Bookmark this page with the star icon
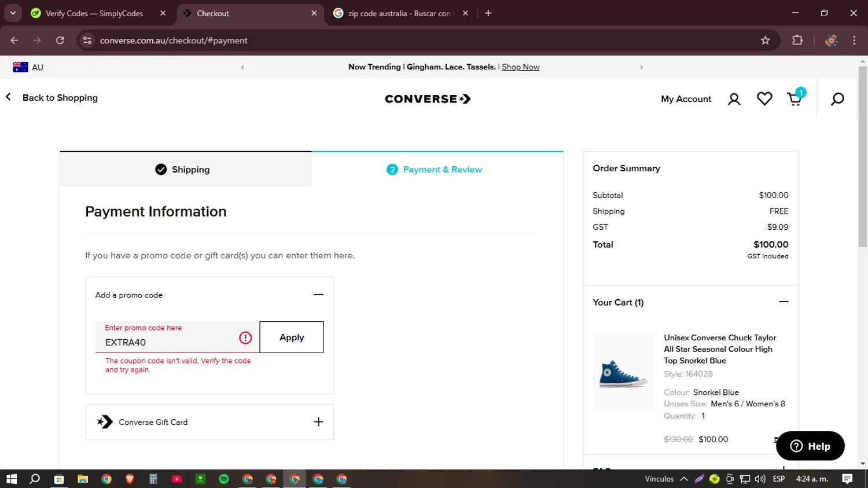 [765, 41]
